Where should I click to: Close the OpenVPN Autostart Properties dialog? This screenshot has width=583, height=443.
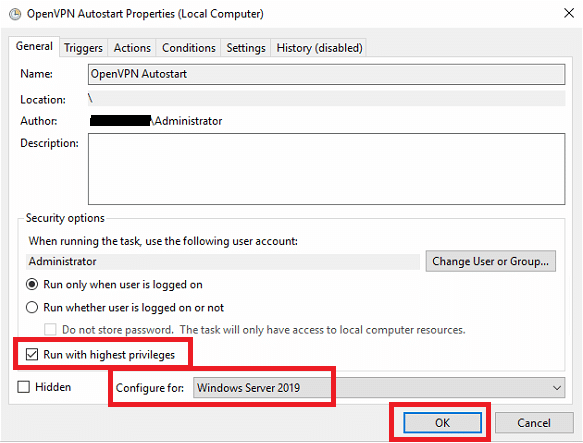569,13
